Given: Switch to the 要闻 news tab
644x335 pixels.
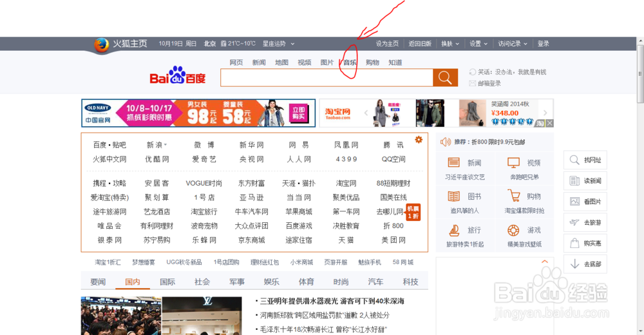Looking at the screenshot, I should [x=98, y=282].
